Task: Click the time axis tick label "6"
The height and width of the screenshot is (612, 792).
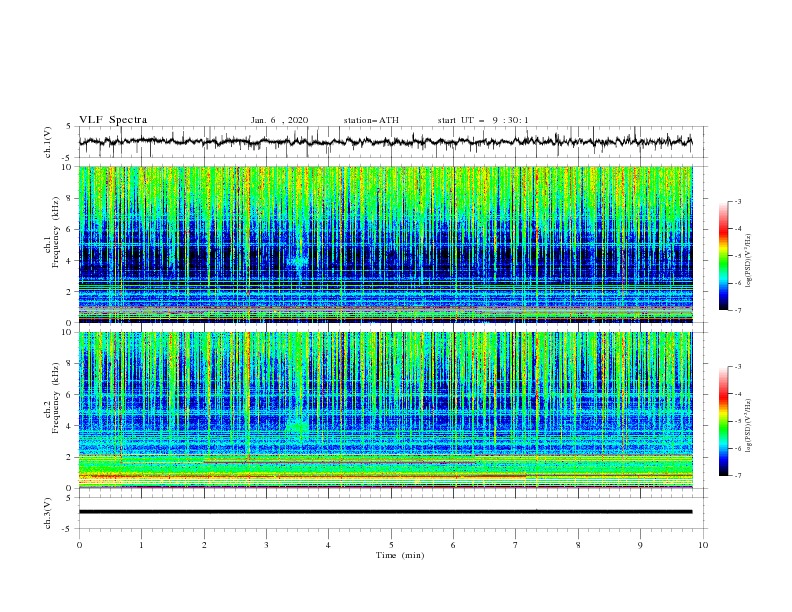Action: click(454, 545)
